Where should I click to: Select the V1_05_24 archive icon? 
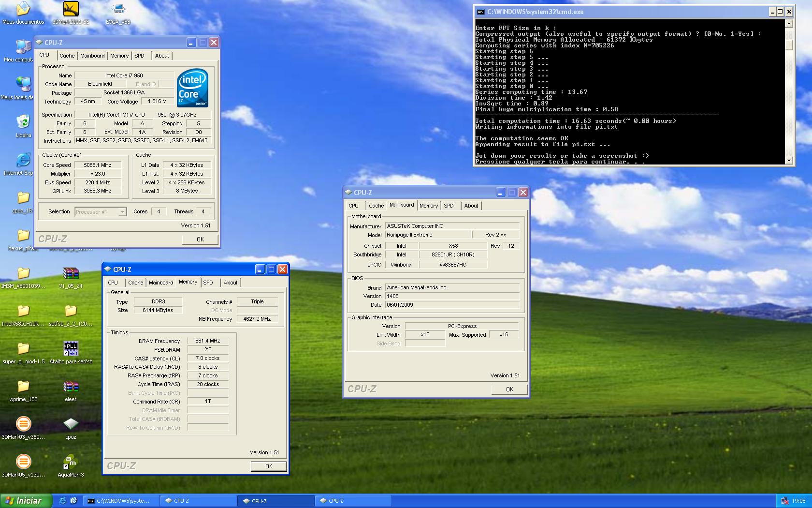pos(71,277)
